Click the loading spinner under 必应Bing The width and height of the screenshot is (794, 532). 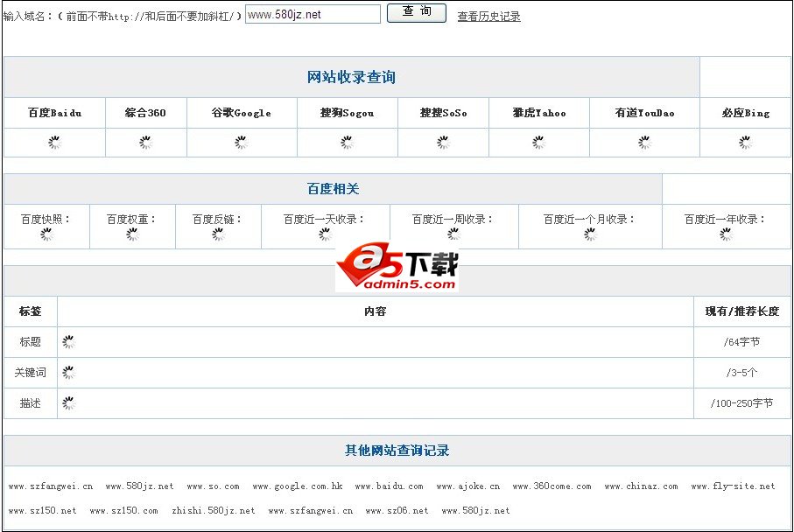coord(745,143)
